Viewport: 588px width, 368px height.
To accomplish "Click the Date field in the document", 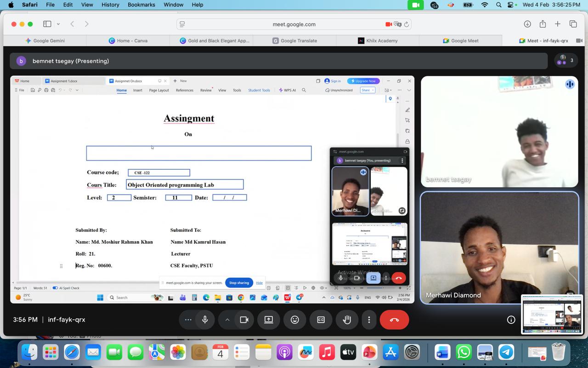I will point(229,197).
